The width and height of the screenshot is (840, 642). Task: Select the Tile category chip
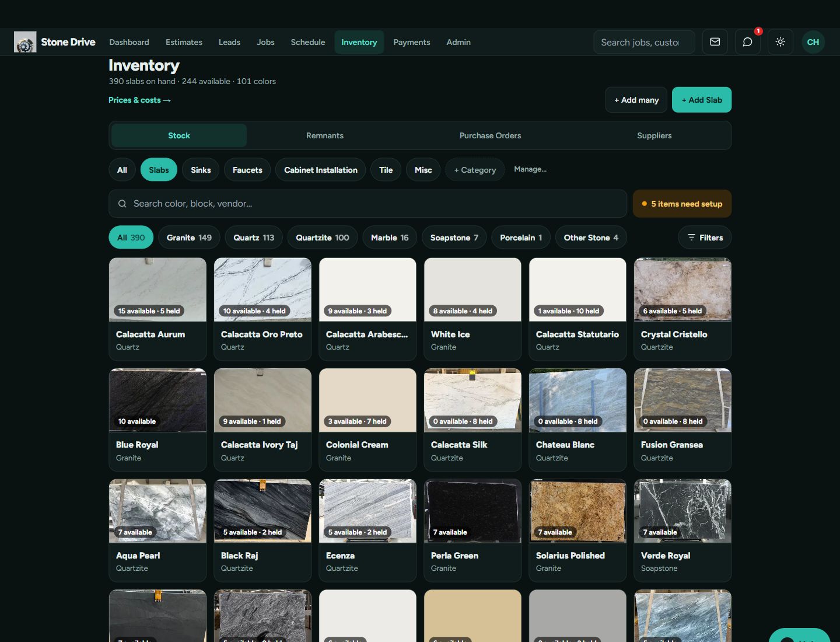(386, 170)
